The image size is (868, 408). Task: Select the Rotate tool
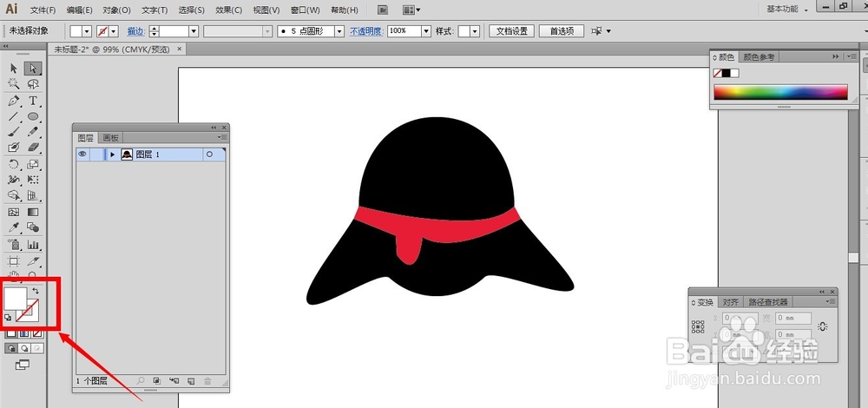[14, 164]
